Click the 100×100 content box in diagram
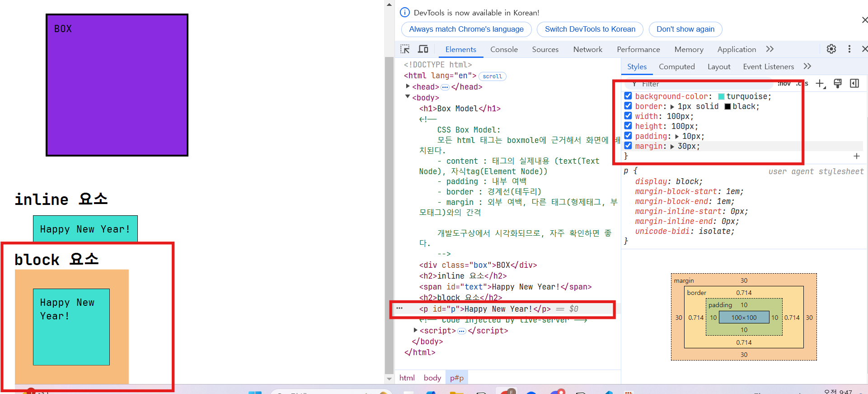This screenshot has width=868, height=394. pos(744,318)
